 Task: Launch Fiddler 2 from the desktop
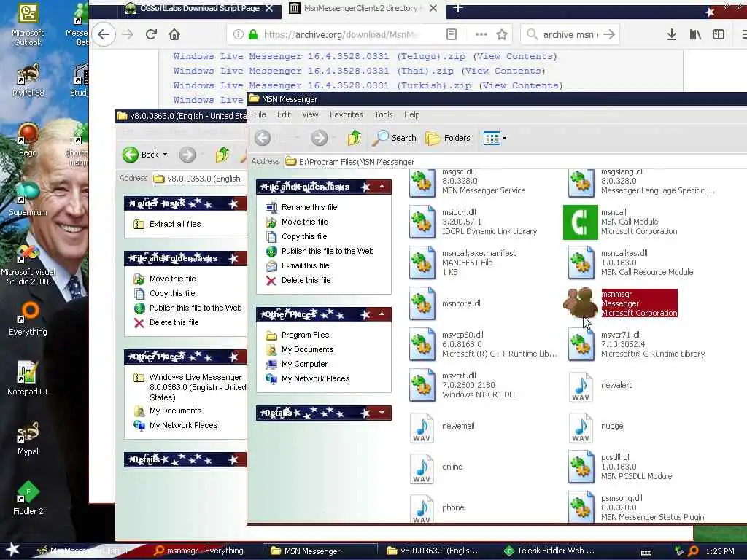tap(28, 498)
